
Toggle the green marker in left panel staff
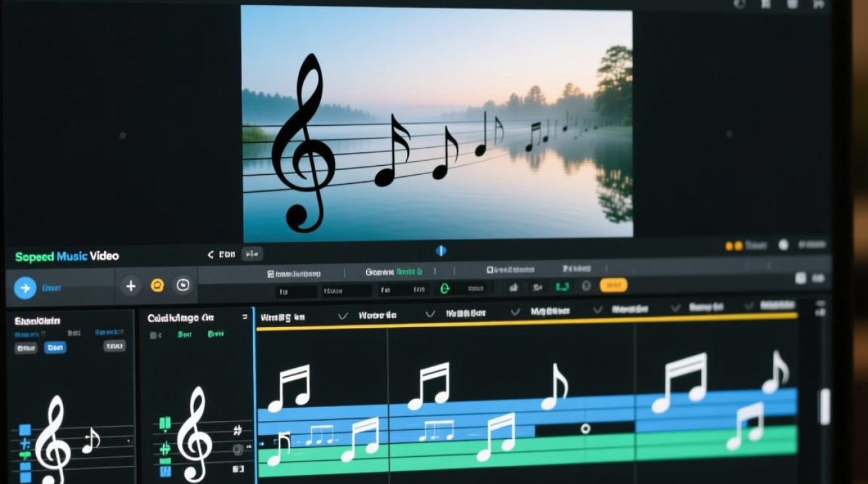pos(26,456)
